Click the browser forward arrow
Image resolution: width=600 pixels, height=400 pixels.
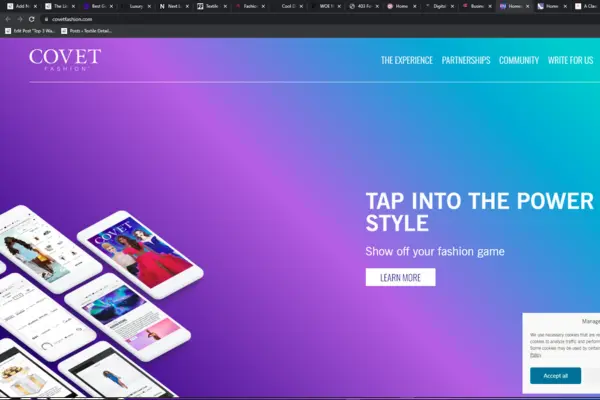(x=20, y=19)
